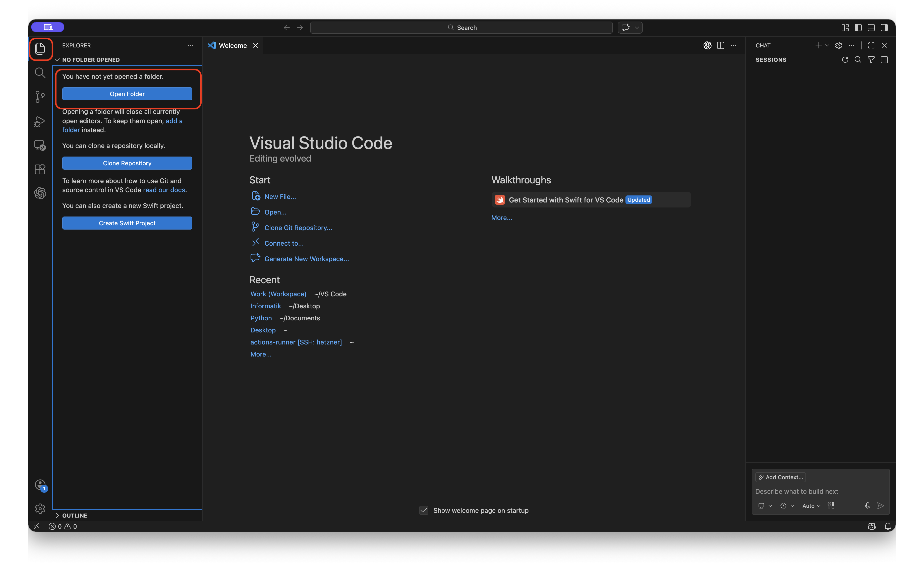Open the chat icon in title bar
Screen dimensions: 924x569
pyautogui.click(x=625, y=28)
